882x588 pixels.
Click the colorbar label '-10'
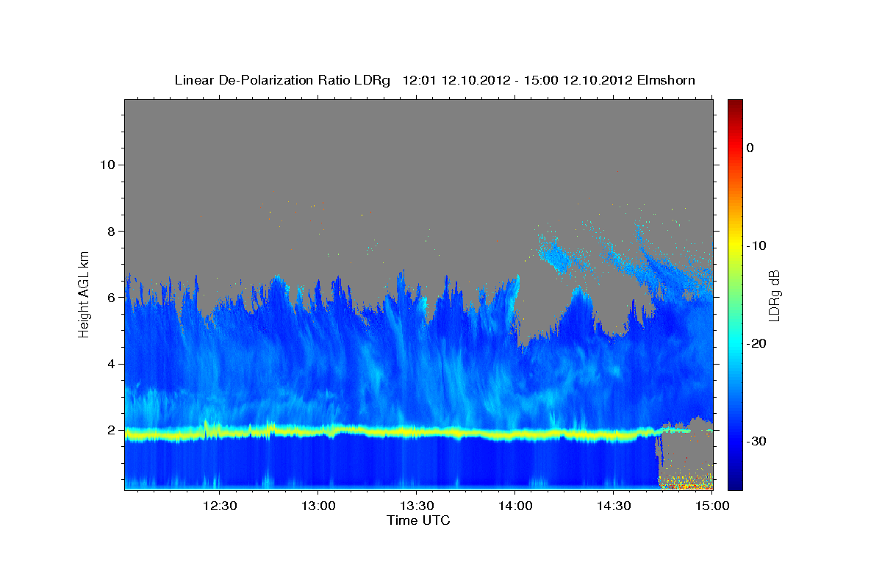(757, 245)
